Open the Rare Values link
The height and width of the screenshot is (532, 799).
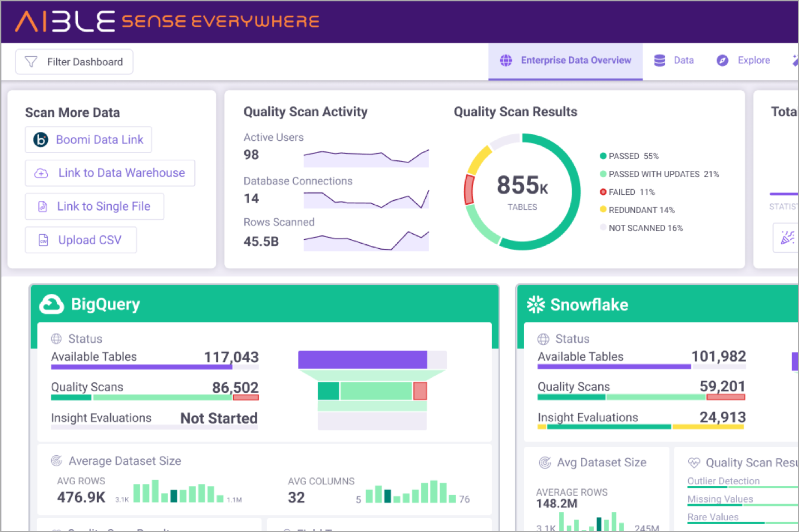713,517
